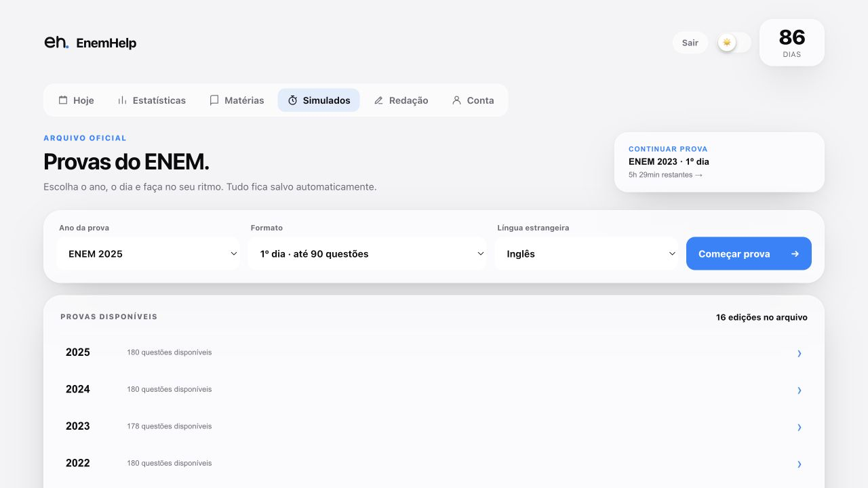
Task: Open the Conta tab
Action: tap(473, 100)
